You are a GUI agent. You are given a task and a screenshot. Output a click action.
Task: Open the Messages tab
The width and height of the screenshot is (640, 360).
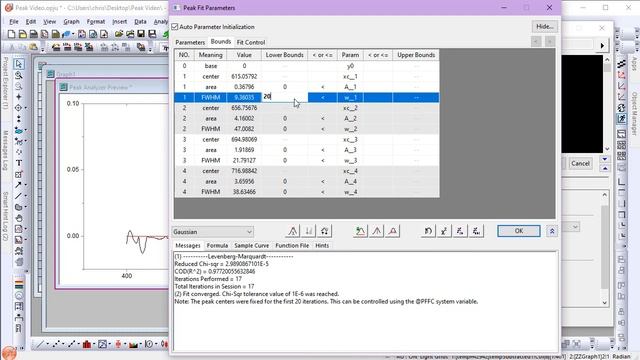click(188, 246)
